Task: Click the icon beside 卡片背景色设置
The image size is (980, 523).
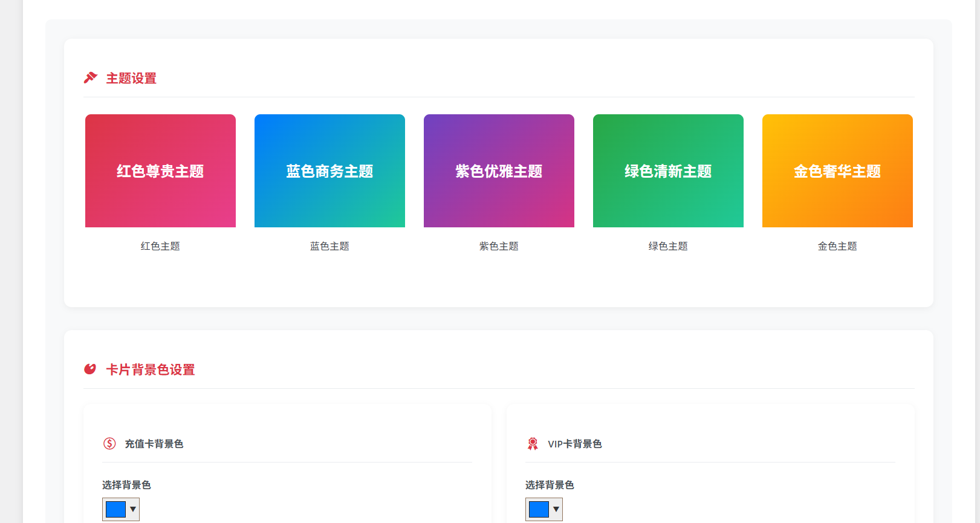Action: pyautogui.click(x=90, y=369)
